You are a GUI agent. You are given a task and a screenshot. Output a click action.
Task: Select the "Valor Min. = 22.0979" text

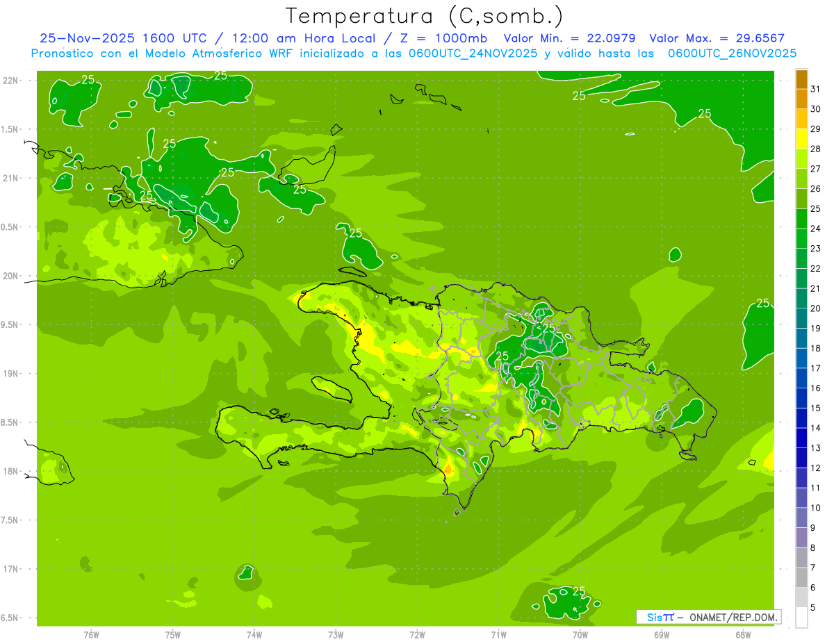pos(569,38)
